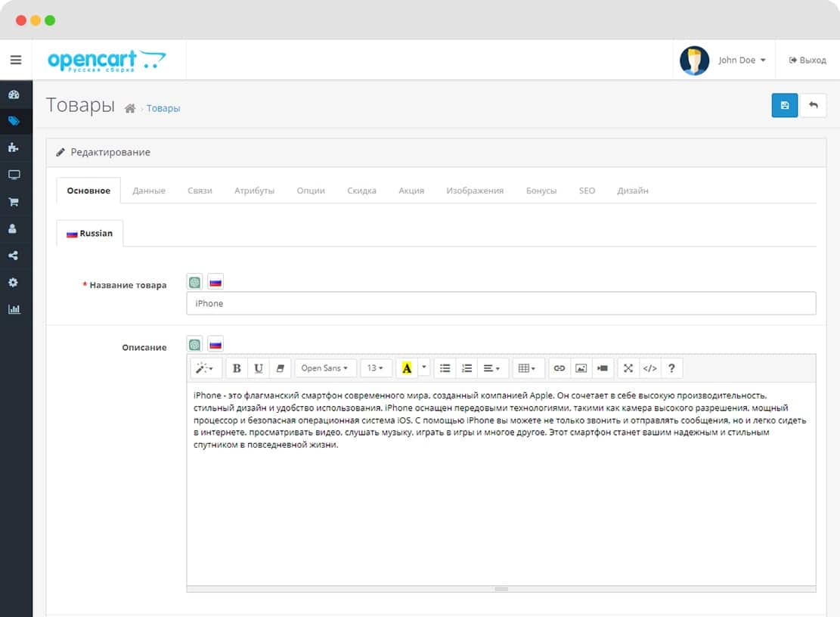Image resolution: width=840 pixels, height=617 pixels.
Task: Open the Open Sans font dropdown
Action: [324, 368]
